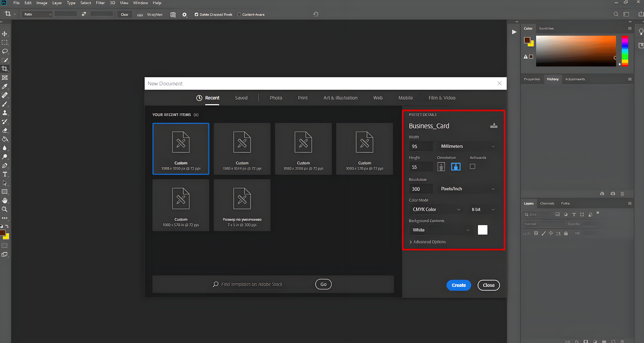Select the Crop tool
This screenshot has width=644, height=343.
coord(4,69)
